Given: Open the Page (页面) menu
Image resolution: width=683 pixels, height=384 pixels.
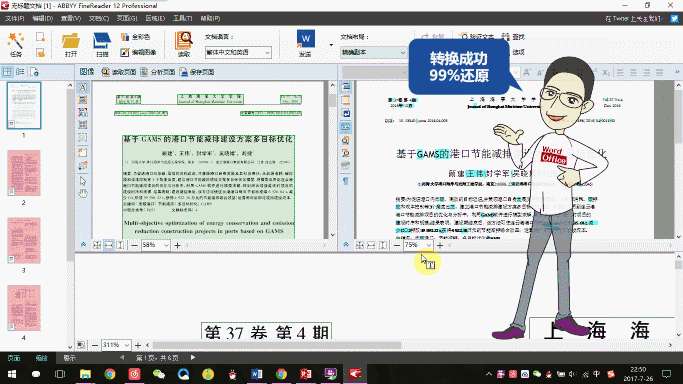Looking at the screenshot, I should pos(127,18).
